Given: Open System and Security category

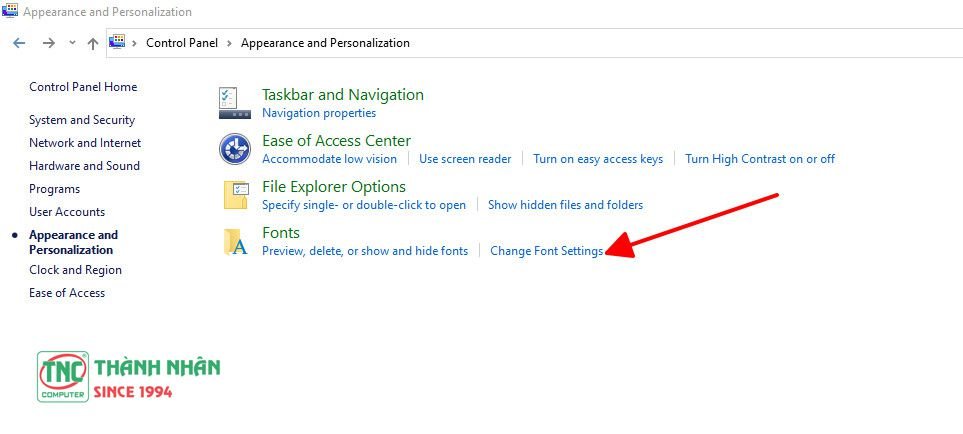Looking at the screenshot, I should (x=82, y=120).
